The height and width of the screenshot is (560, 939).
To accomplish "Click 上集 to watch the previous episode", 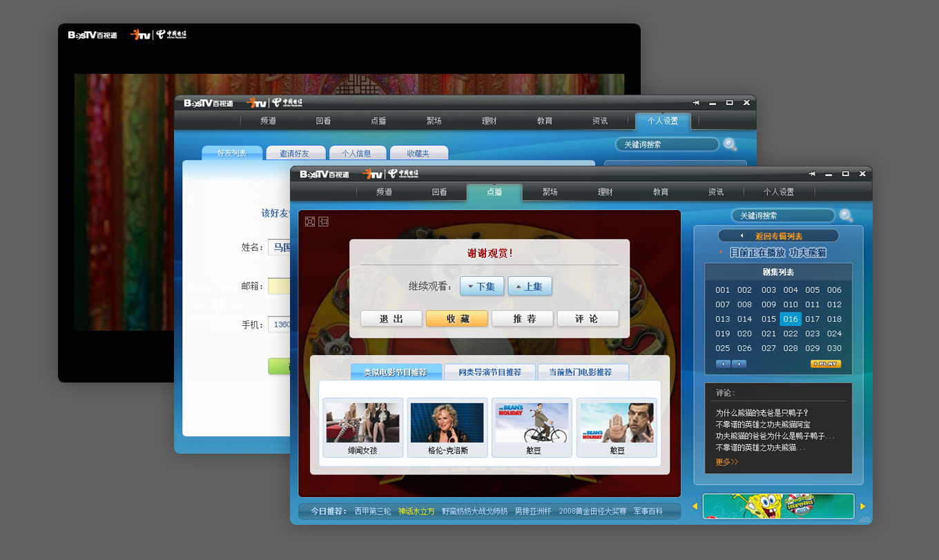I will click(530, 286).
